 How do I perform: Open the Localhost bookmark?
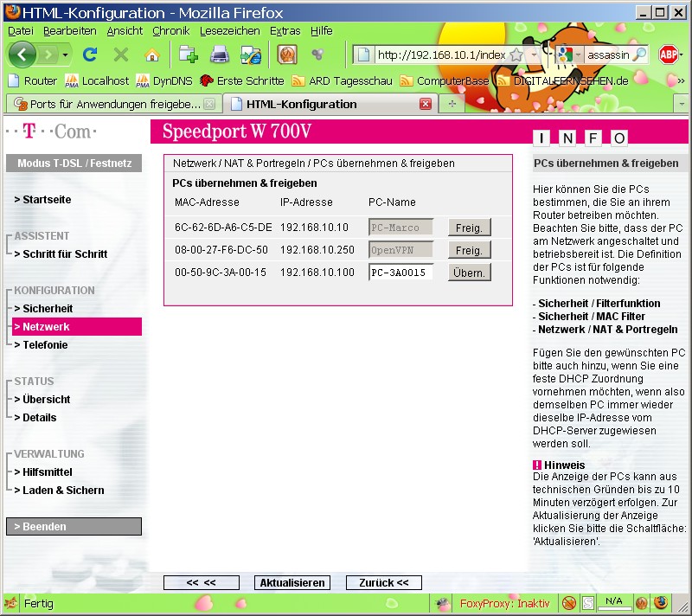click(x=97, y=80)
